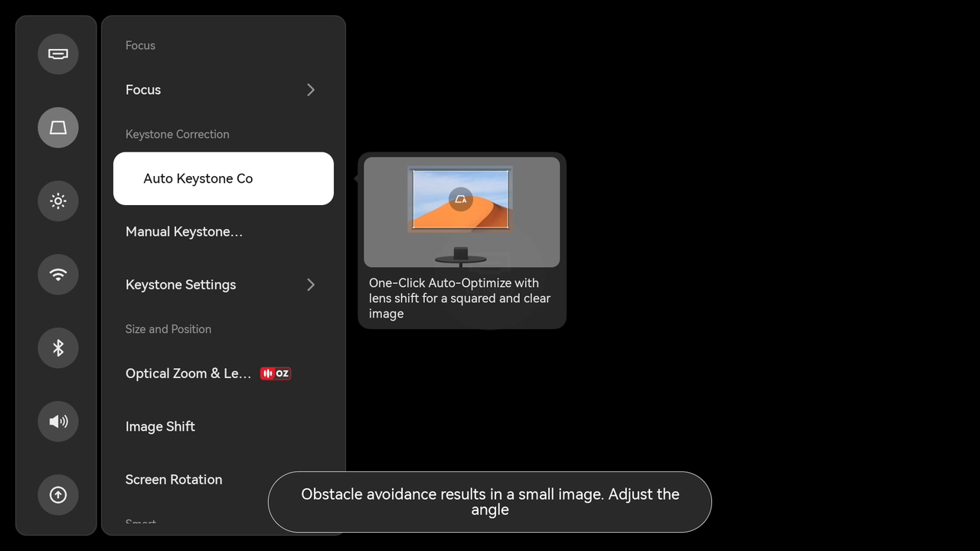The width and height of the screenshot is (980, 551).
Task: Click the red OZ badge
Action: click(276, 373)
